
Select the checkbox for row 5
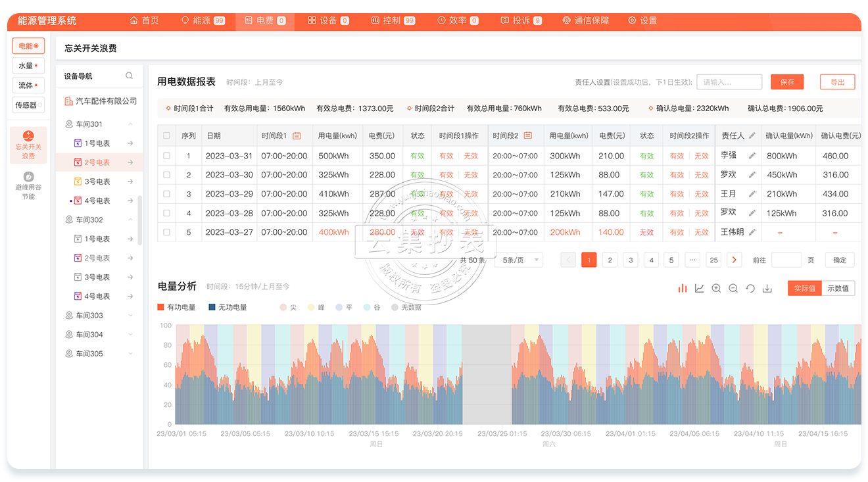click(x=166, y=232)
